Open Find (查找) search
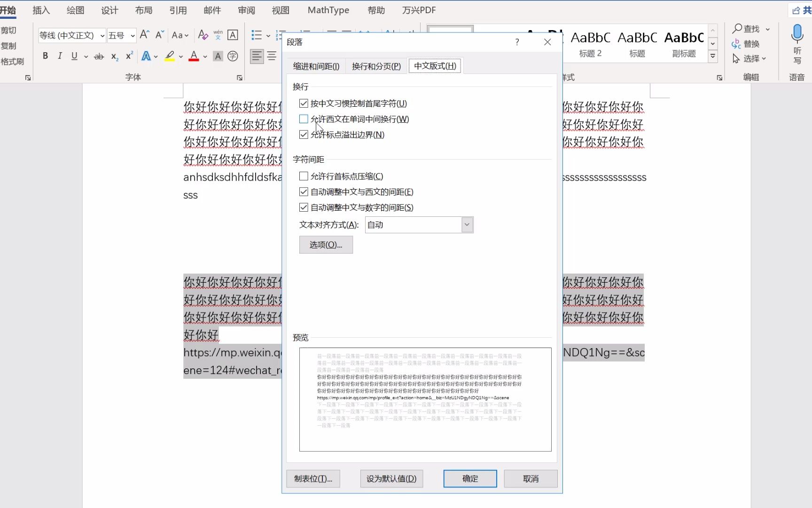Viewport: 812px width, 508px height. 747,29
